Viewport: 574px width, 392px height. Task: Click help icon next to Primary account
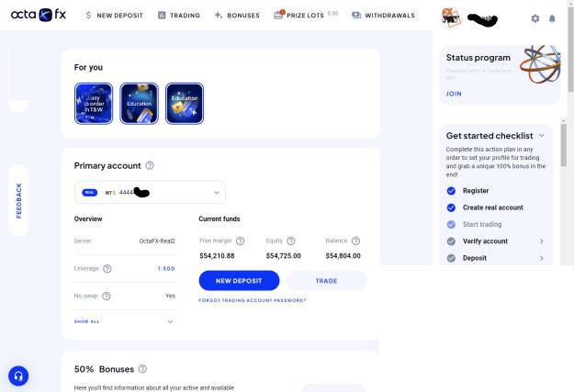click(x=150, y=165)
